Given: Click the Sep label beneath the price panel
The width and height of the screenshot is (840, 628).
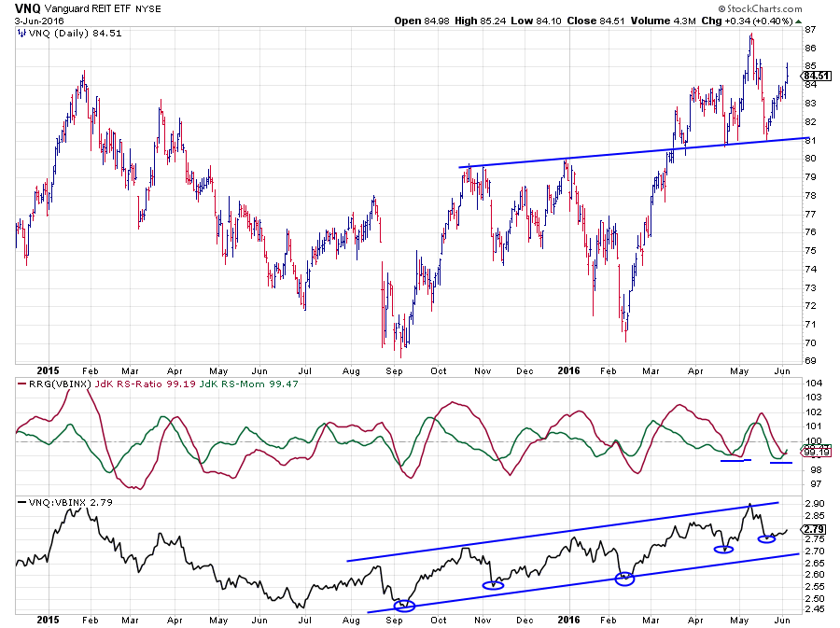Looking at the screenshot, I should (x=394, y=371).
